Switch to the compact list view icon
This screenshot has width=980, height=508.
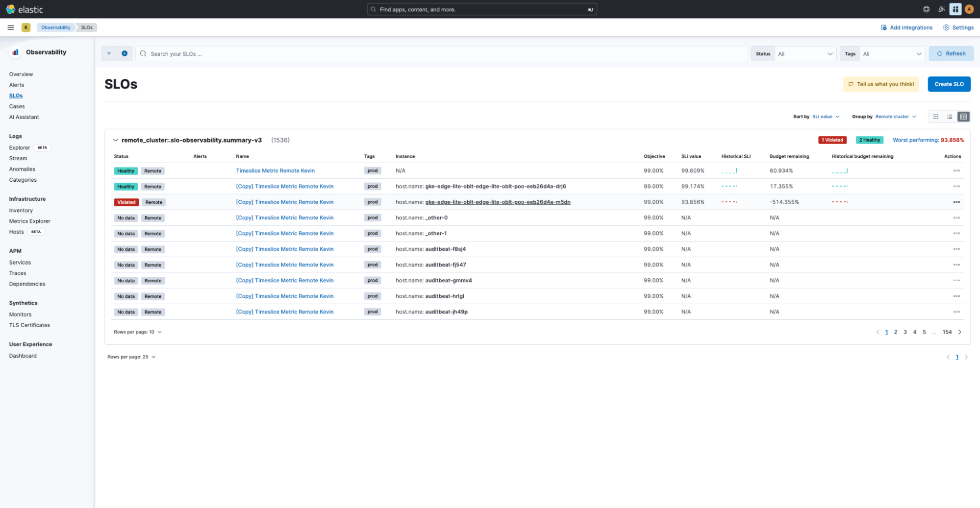(950, 117)
